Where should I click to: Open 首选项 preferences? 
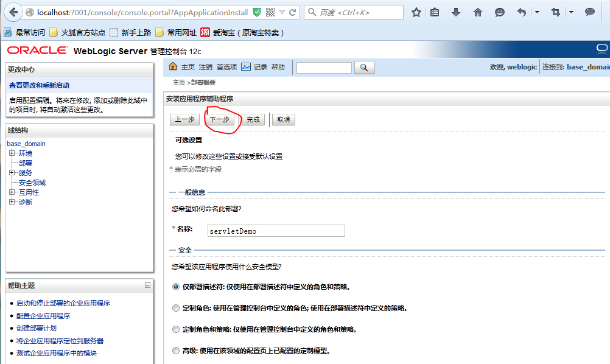click(227, 67)
